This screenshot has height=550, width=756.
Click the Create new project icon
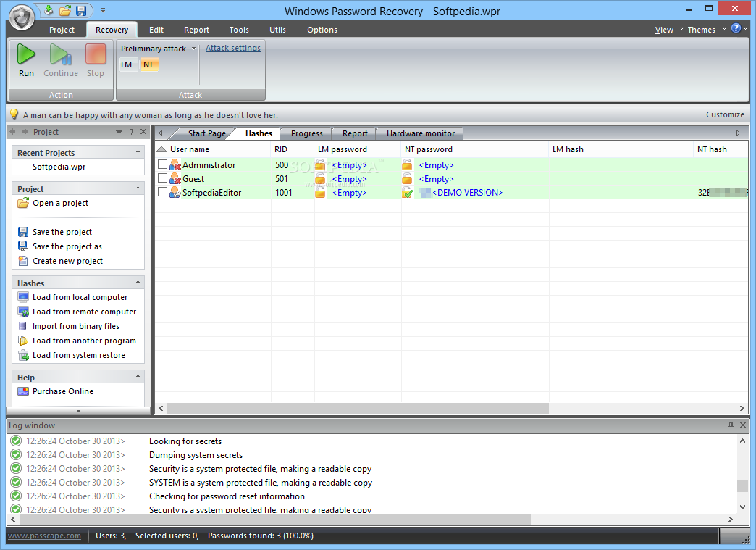click(22, 261)
